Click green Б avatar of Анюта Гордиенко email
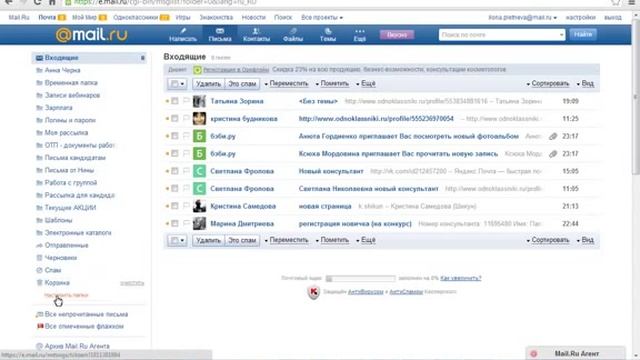 click(x=199, y=136)
